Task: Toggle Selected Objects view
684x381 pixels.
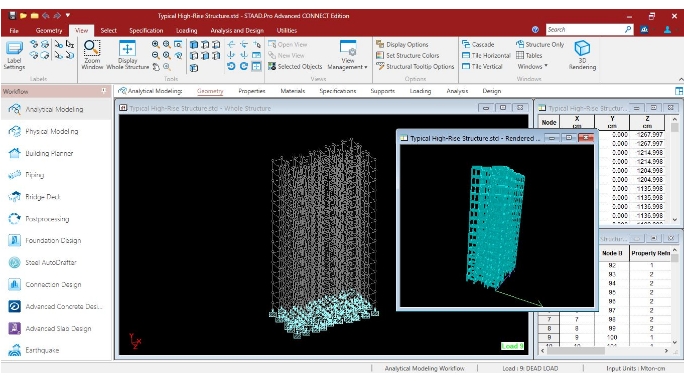Action: (x=295, y=66)
